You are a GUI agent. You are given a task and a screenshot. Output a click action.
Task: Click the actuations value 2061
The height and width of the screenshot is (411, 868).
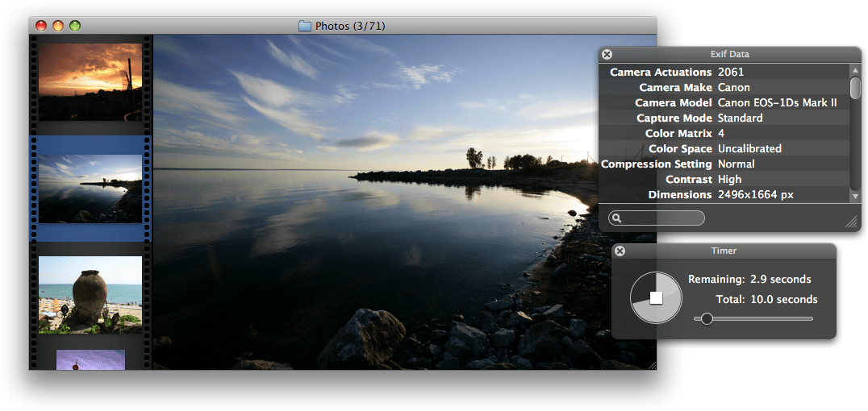click(x=731, y=72)
